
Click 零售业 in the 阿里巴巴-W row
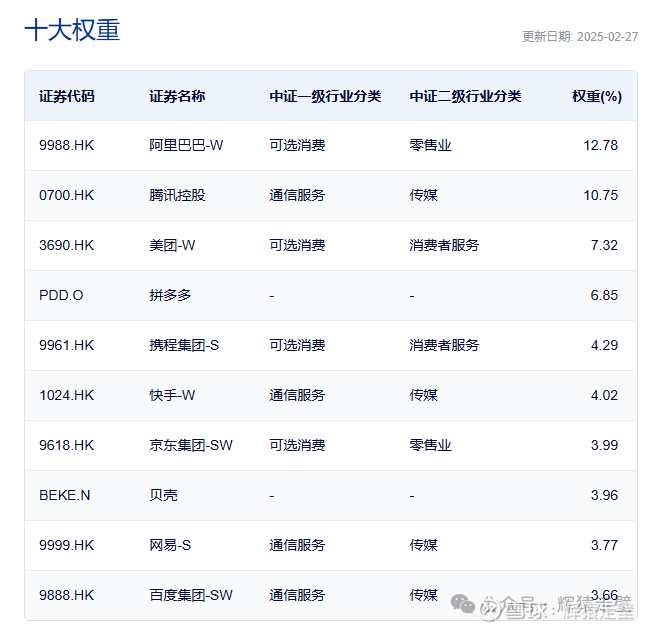click(430, 145)
